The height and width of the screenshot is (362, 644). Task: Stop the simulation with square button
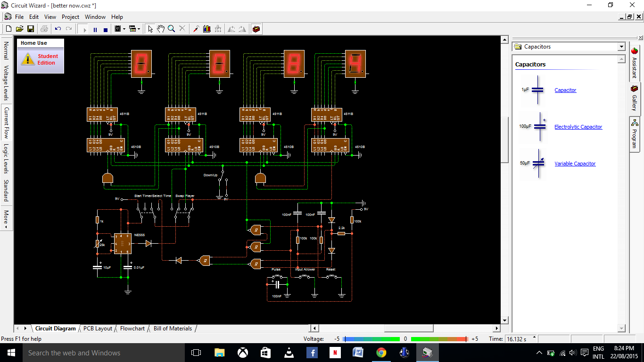[105, 29]
